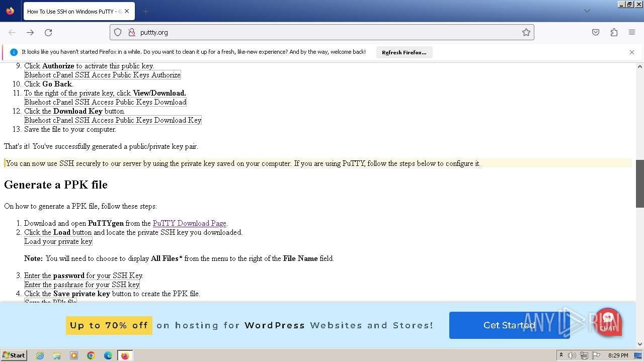The width and height of the screenshot is (644, 362).
Task: Click the page scrollbar up arrow
Action: [x=640, y=66]
